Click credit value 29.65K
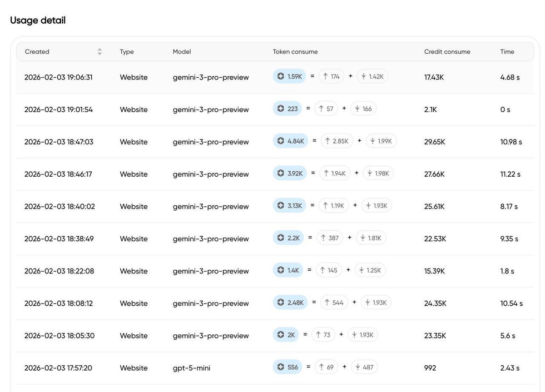The image size is (545, 392). (435, 142)
